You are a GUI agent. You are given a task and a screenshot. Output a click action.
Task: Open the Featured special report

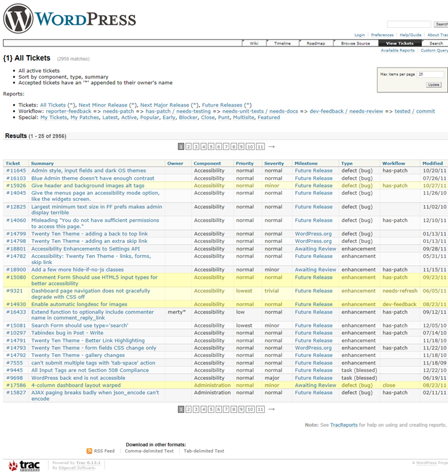[269, 118]
